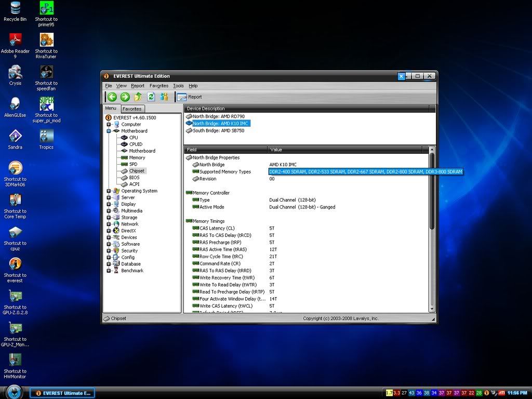
Task: Collapse the Motherboard tree node
Action: pyautogui.click(x=109, y=131)
